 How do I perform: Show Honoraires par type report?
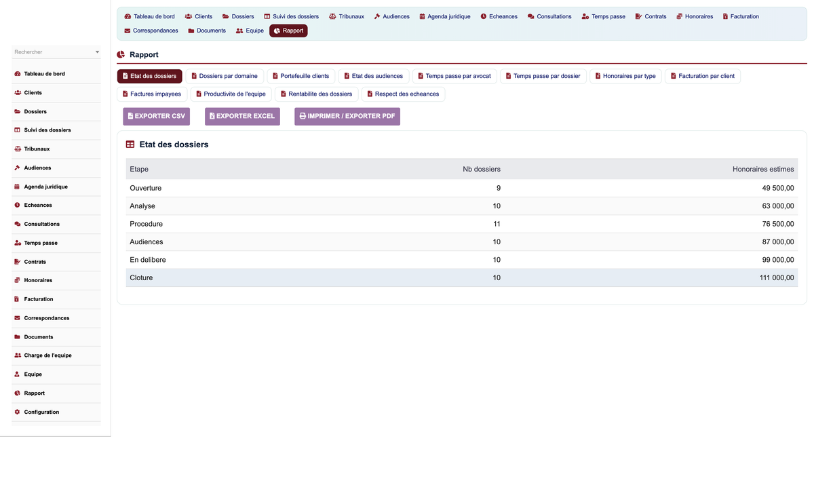click(x=625, y=76)
